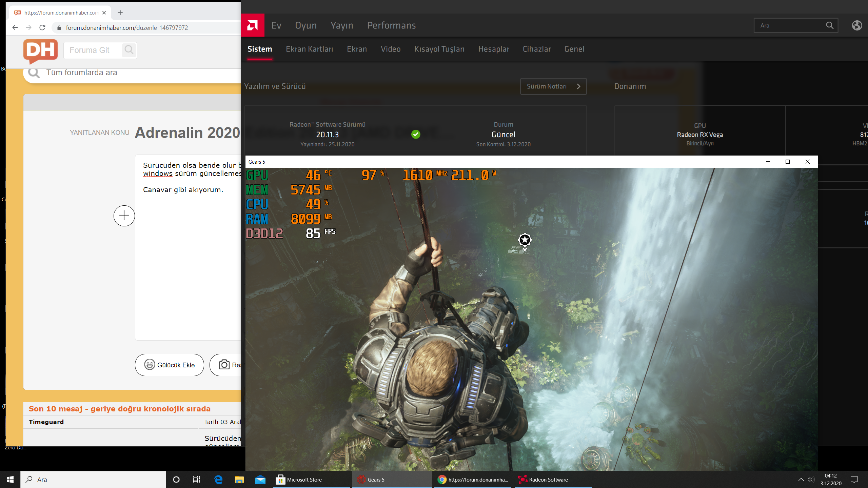868x488 pixels.
Task: Switch to Chrome forum taskbar item
Action: pos(473,480)
